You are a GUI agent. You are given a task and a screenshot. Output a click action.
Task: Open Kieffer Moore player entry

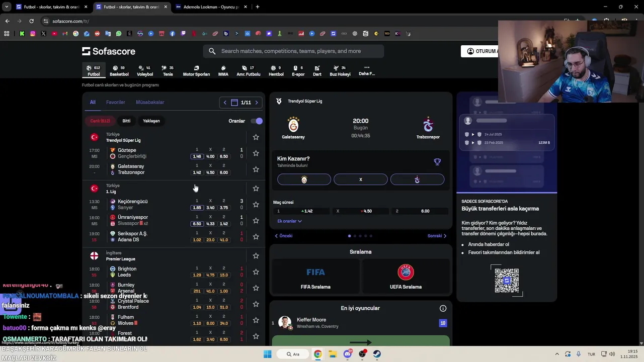click(x=360, y=323)
